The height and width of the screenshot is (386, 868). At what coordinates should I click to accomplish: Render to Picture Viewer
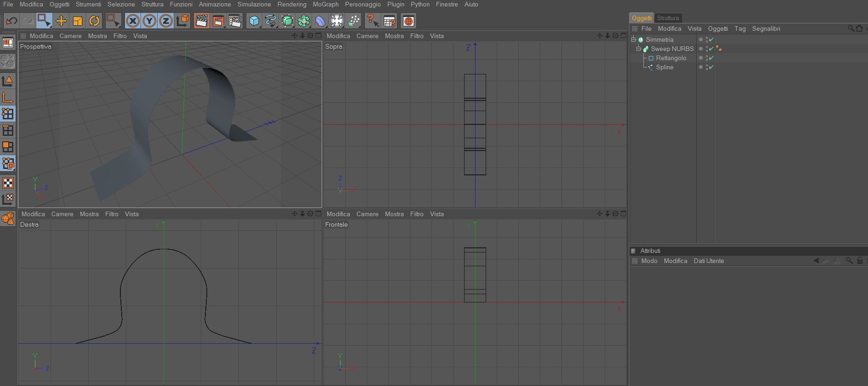218,21
